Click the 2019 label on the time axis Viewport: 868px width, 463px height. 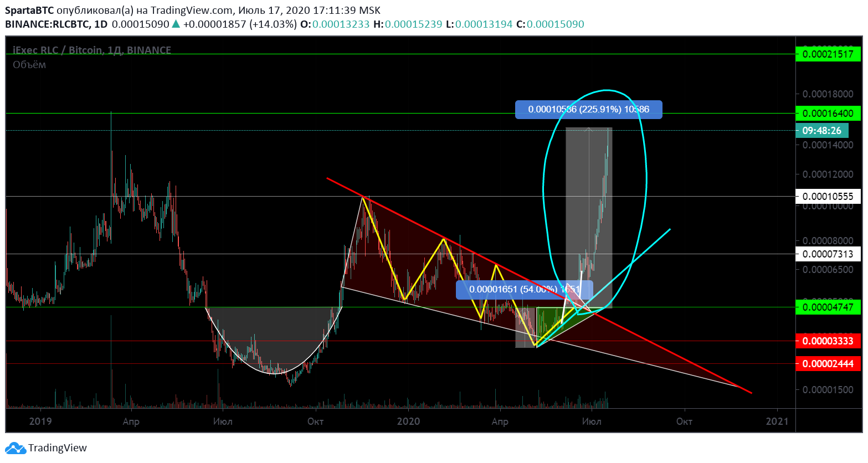tap(40, 421)
